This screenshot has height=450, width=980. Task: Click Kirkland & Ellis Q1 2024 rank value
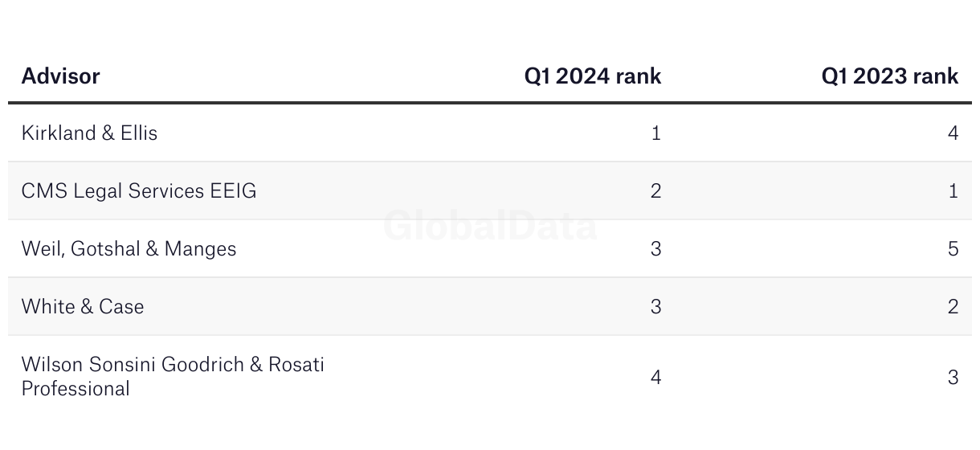pyautogui.click(x=655, y=133)
